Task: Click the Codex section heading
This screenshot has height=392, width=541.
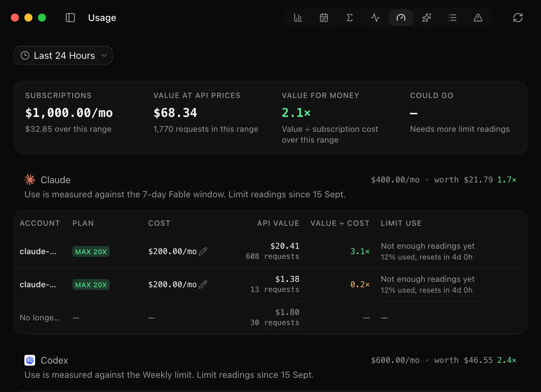Action: click(54, 360)
